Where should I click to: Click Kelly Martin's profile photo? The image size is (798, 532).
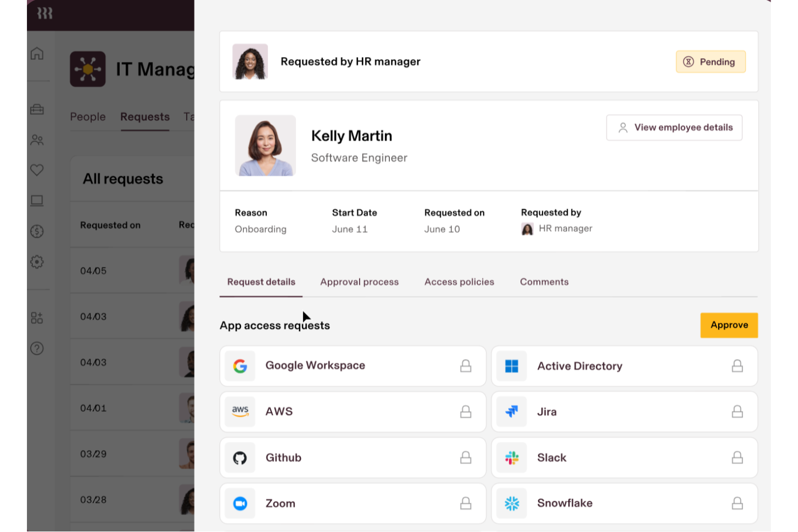click(265, 146)
